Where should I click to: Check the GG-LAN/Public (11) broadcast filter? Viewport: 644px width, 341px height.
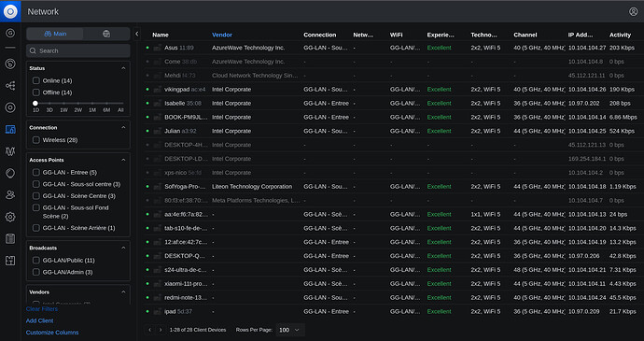click(x=36, y=261)
